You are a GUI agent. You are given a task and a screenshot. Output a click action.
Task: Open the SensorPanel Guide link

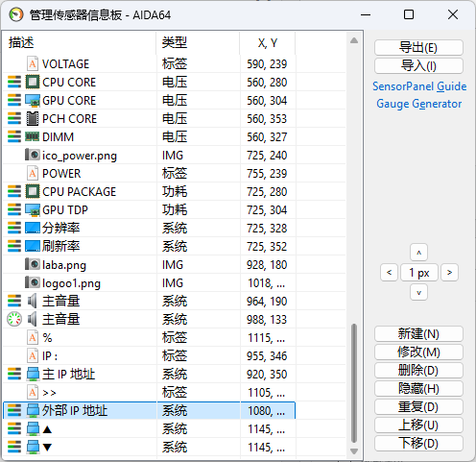tap(419, 86)
